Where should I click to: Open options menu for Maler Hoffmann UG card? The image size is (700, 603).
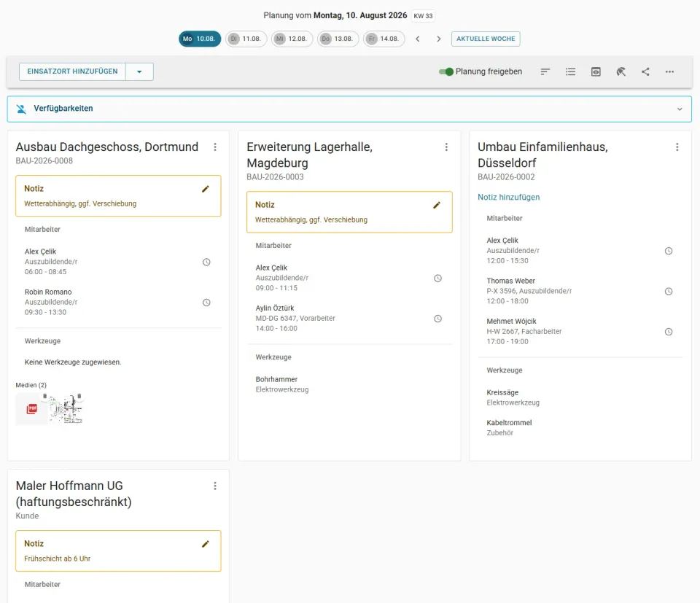coord(215,486)
